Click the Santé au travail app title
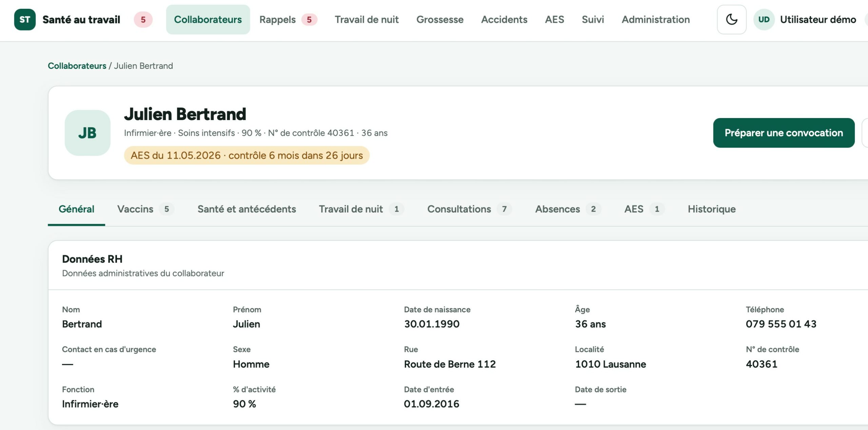The height and width of the screenshot is (430, 868). 81,19
